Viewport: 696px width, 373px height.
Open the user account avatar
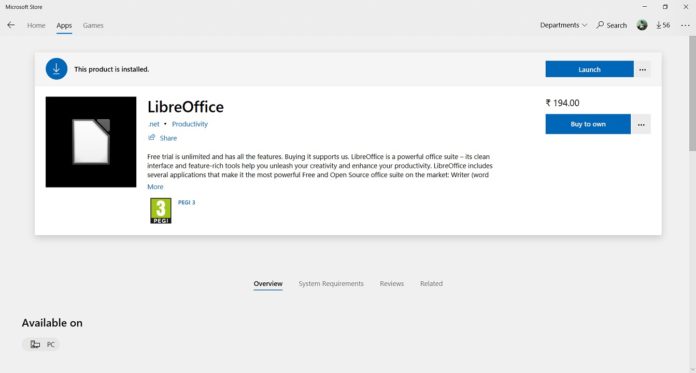click(x=642, y=25)
